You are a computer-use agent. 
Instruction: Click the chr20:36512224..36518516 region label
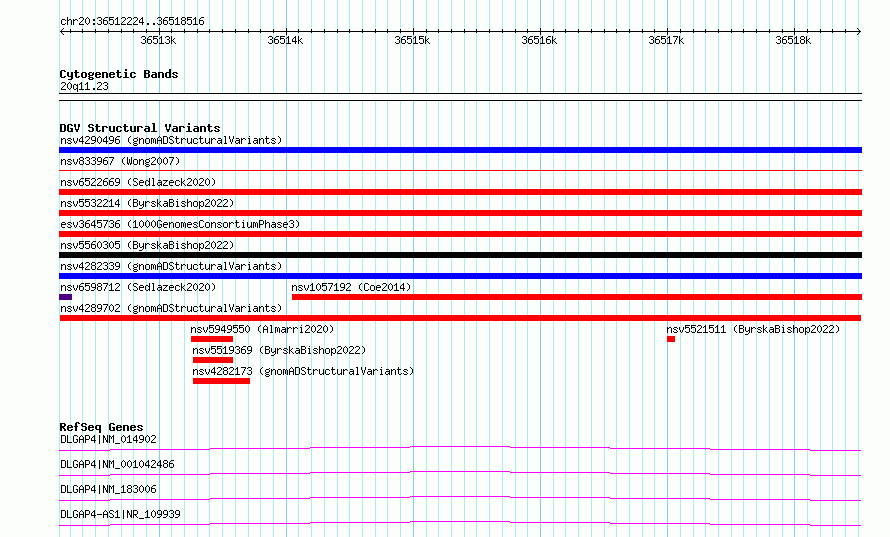tap(132, 22)
